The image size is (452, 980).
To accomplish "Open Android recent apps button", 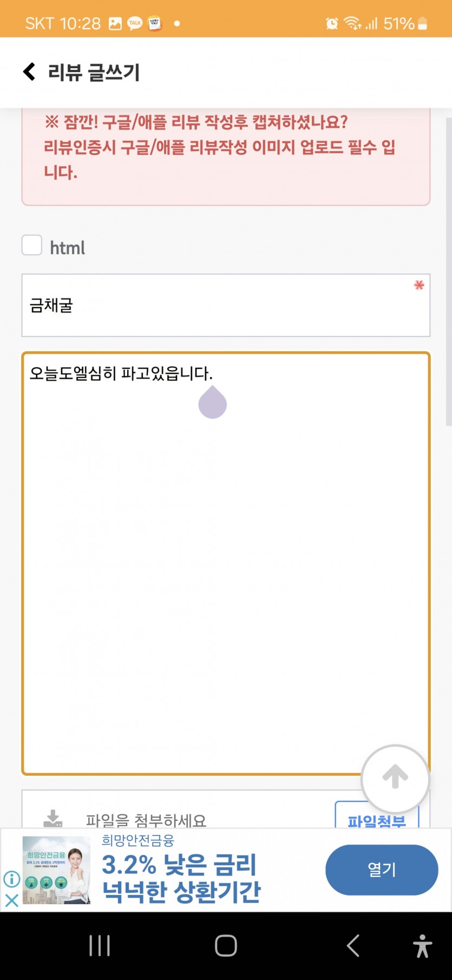I will click(x=100, y=946).
